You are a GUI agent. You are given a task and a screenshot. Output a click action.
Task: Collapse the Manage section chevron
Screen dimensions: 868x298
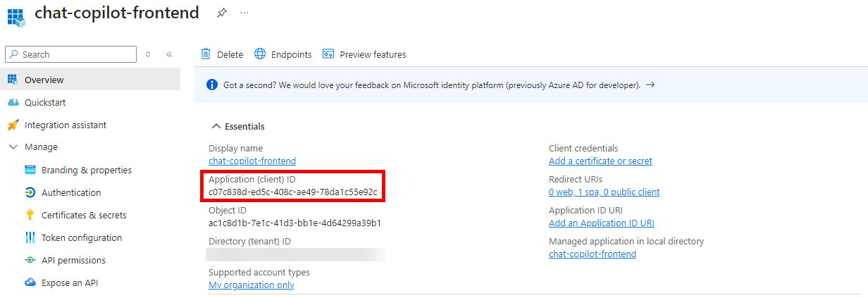coord(13,147)
